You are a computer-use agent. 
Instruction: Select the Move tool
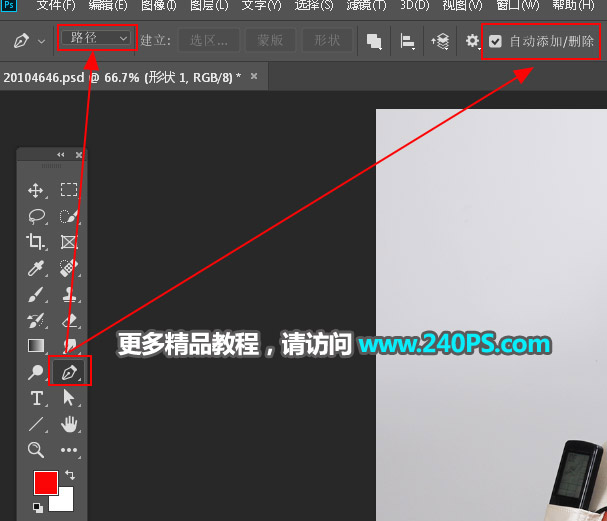pyautogui.click(x=36, y=190)
